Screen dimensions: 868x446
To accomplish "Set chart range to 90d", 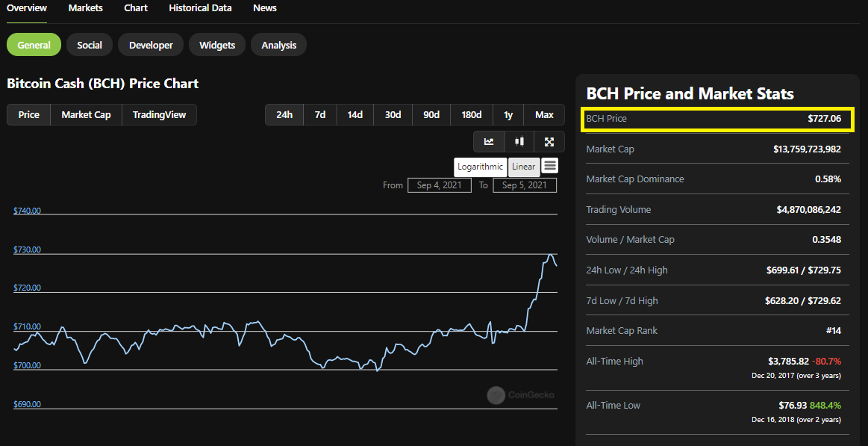I will point(431,115).
